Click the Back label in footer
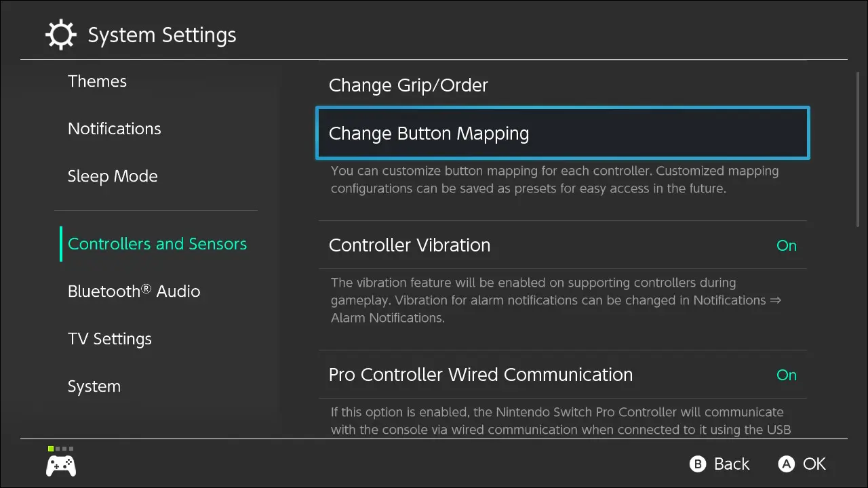The width and height of the screenshot is (868, 488). pos(731,464)
